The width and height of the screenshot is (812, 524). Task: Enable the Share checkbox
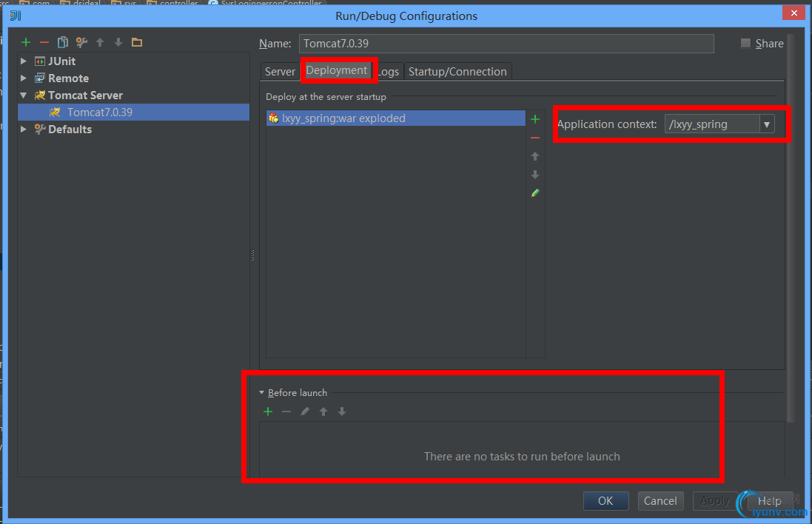point(745,44)
